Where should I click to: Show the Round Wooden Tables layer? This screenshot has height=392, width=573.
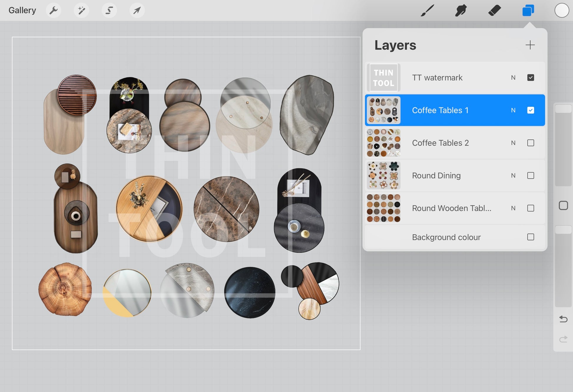click(531, 208)
